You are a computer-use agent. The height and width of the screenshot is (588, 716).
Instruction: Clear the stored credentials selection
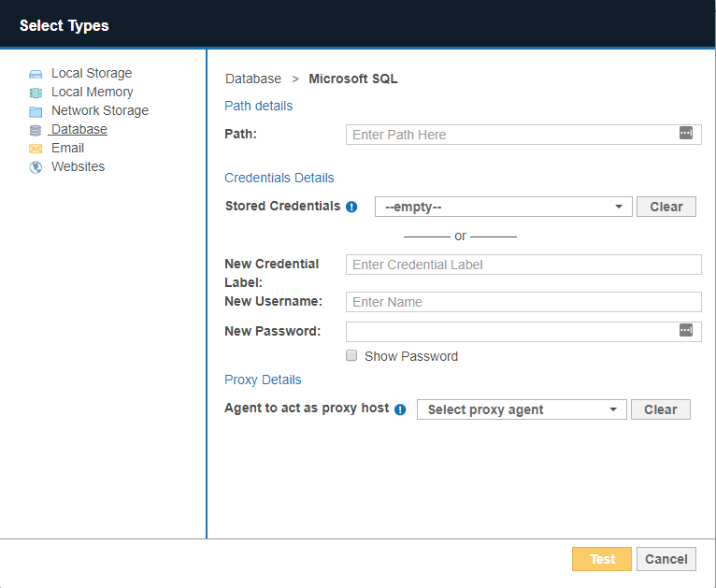[x=666, y=207]
